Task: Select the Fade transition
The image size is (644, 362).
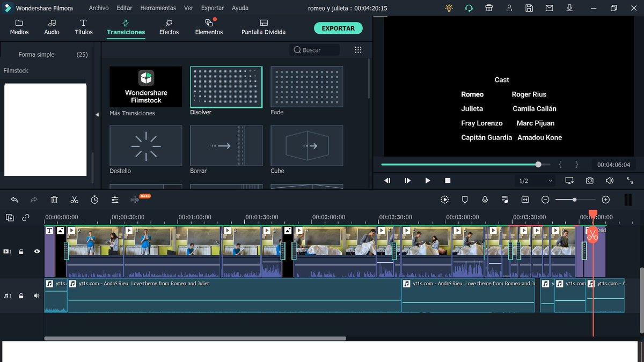Action: (307, 87)
